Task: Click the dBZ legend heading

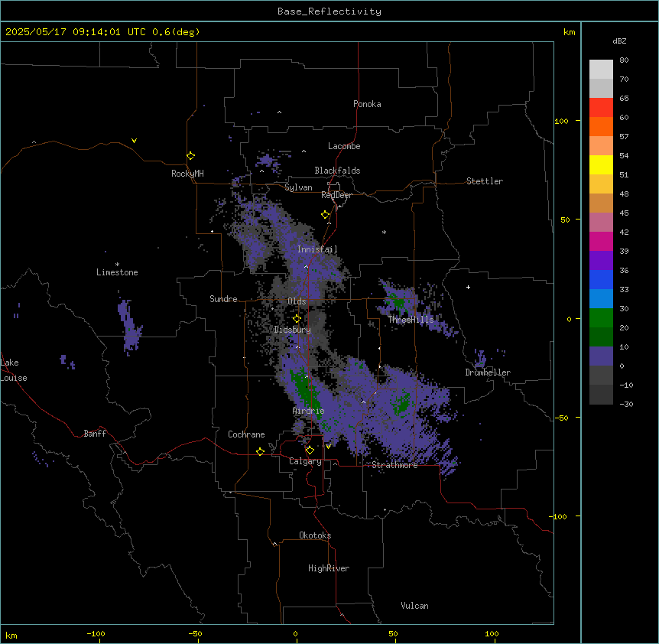Action: (x=619, y=41)
